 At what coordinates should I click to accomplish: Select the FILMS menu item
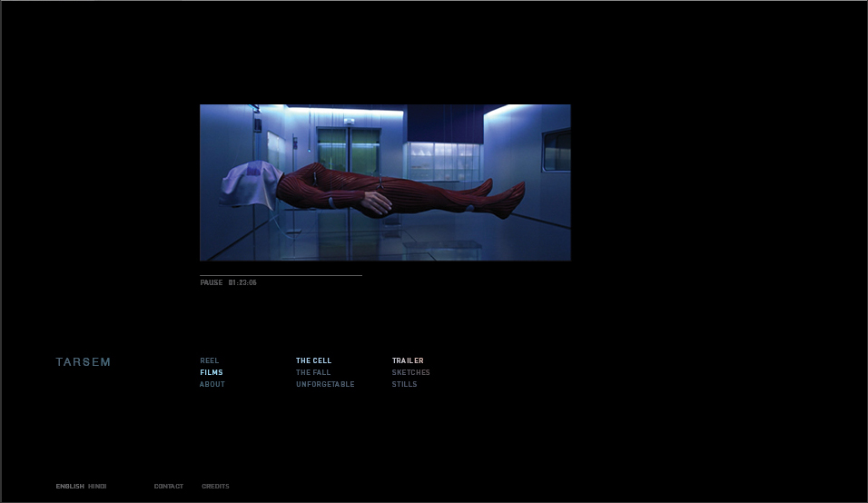tap(211, 372)
